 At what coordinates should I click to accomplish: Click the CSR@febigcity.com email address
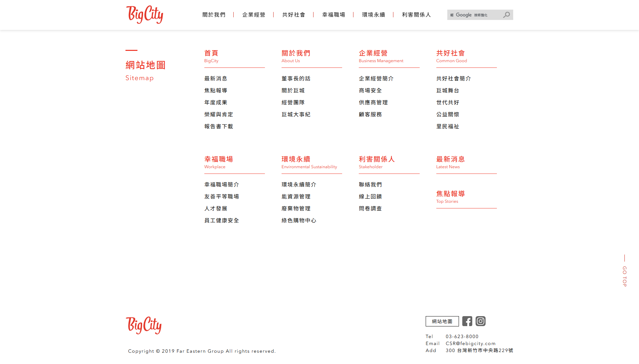pos(470,343)
